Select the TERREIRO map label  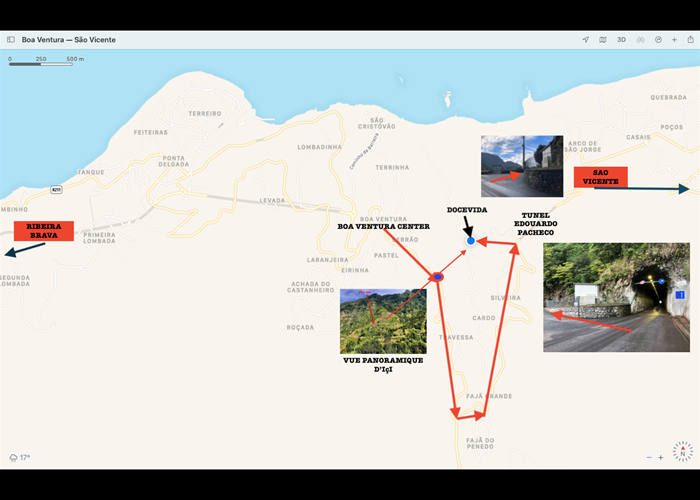click(204, 113)
